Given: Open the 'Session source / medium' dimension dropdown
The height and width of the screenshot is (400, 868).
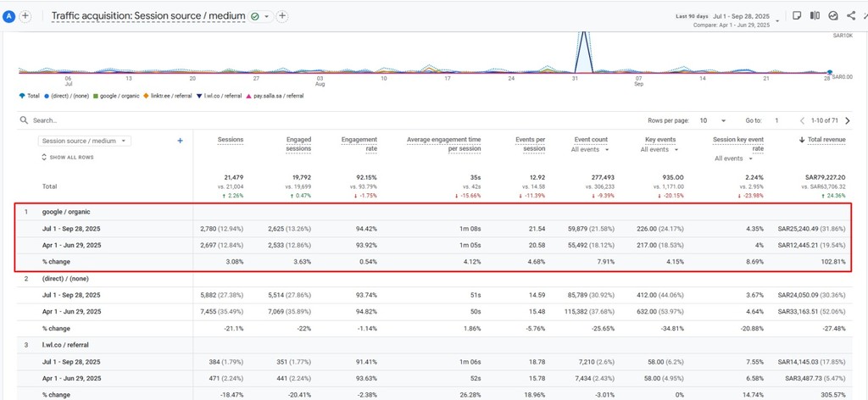Looking at the screenshot, I should pyautogui.click(x=85, y=141).
